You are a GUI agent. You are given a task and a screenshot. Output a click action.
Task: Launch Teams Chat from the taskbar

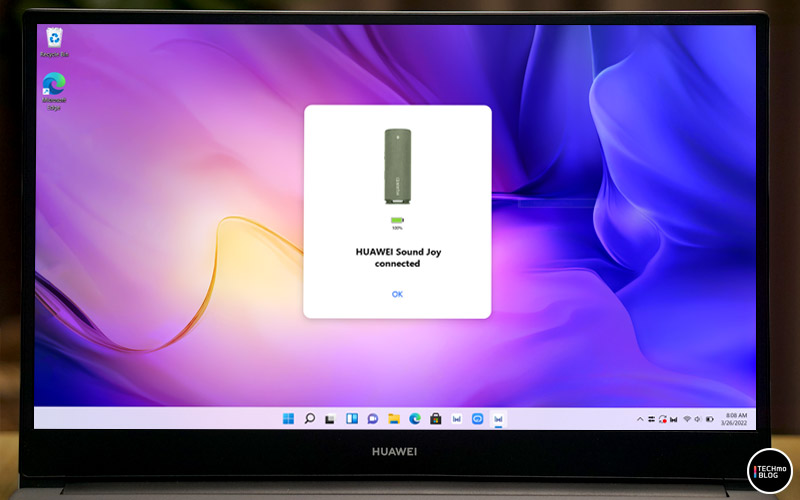[372, 419]
